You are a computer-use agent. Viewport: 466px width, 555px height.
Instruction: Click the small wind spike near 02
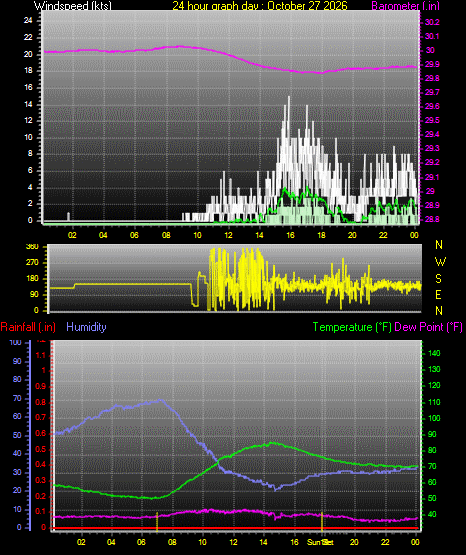[69, 216]
